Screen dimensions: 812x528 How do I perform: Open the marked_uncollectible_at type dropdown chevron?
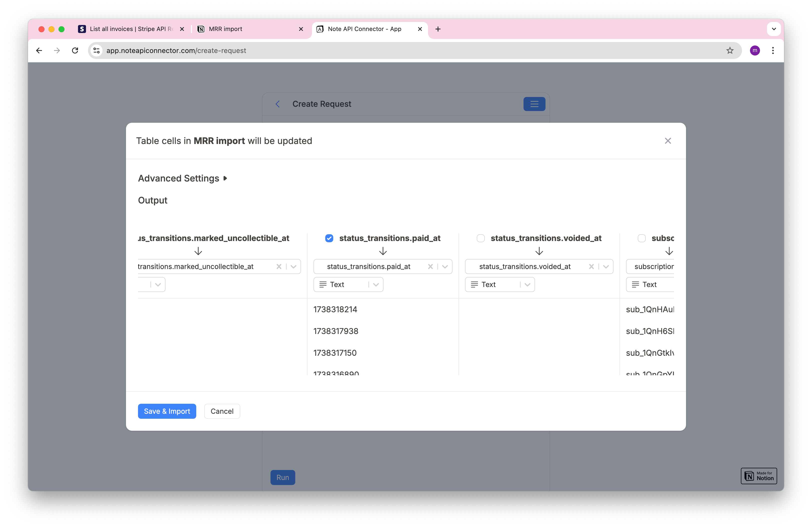tap(157, 284)
